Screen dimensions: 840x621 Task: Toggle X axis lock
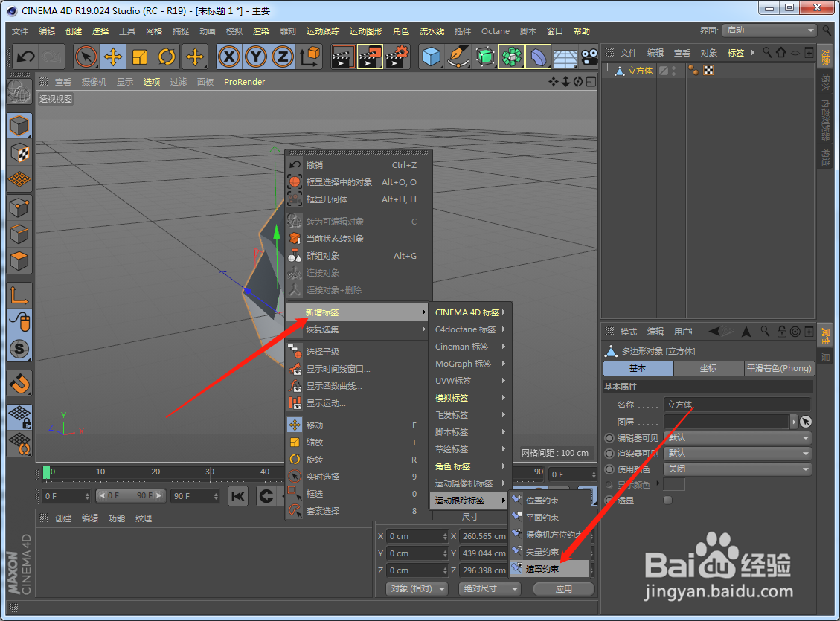point(229,57)
